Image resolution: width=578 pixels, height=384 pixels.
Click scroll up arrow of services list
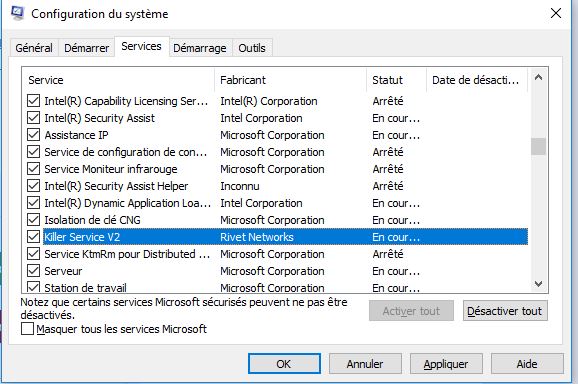tap(538, 77)
